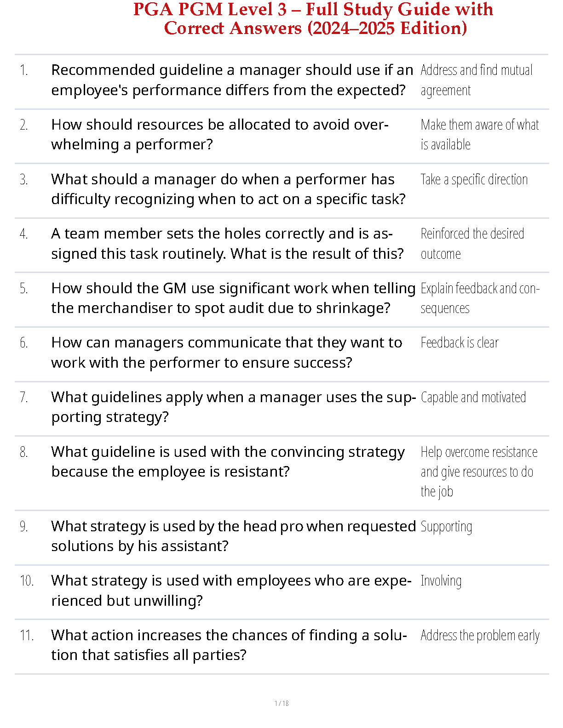Click the "1 / 18" page indicator
The image size is (563, 728).
pos(281,703)
